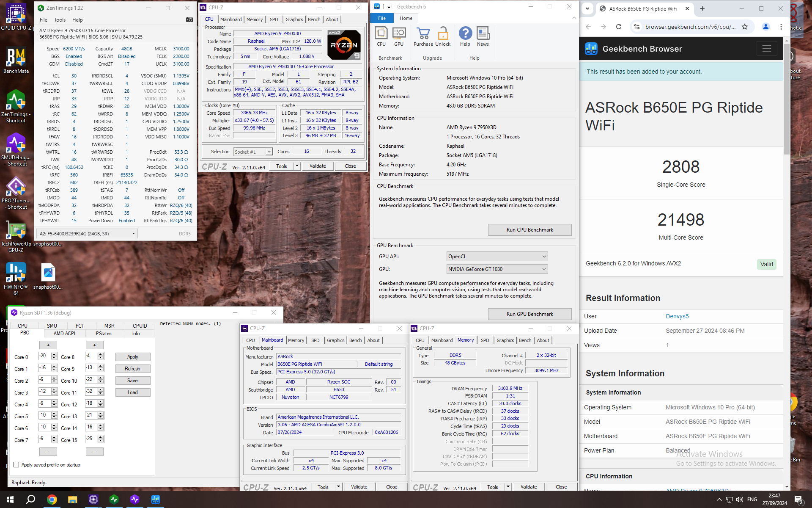Viewport: 812px width, 508px height.
Task: Open the Geekbench File tab
Action: pos(381,18)
